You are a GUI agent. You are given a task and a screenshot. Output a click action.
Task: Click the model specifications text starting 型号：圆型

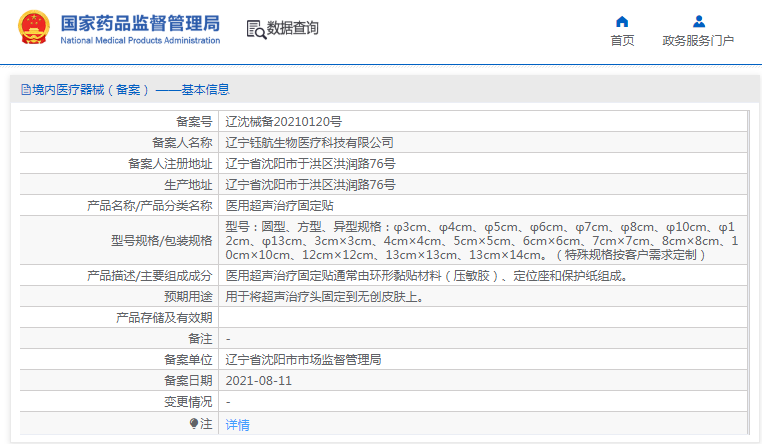[482, 240]
